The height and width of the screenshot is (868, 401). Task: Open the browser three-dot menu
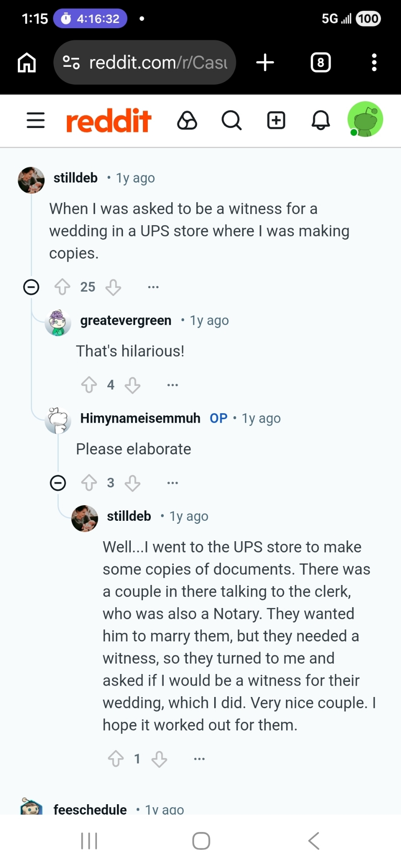coord(374,62)
